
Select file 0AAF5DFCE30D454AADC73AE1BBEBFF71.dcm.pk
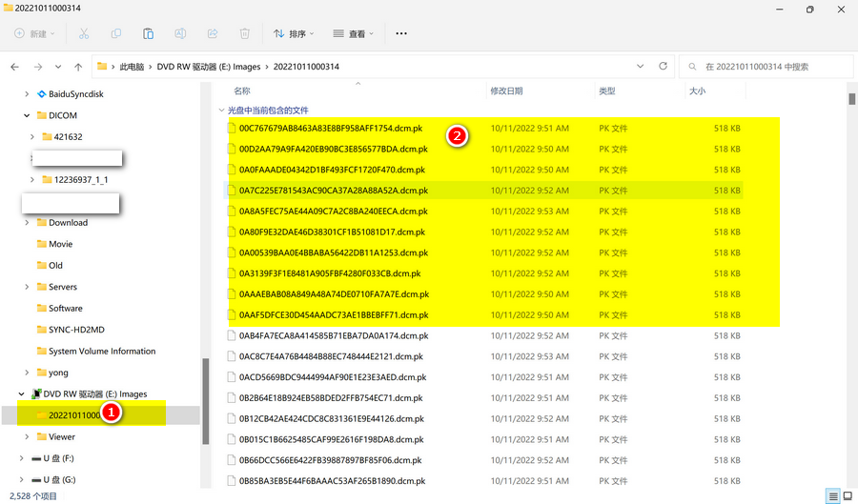click(334, 314)
